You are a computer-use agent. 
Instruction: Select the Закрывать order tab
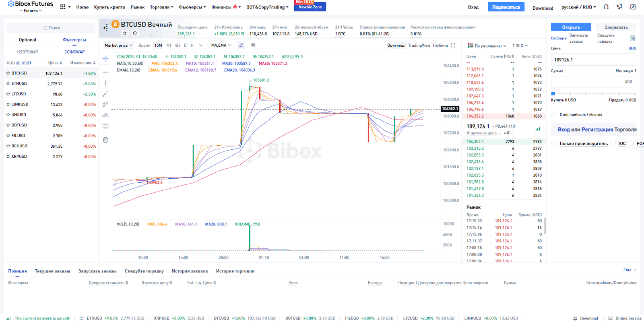[616, 27]
